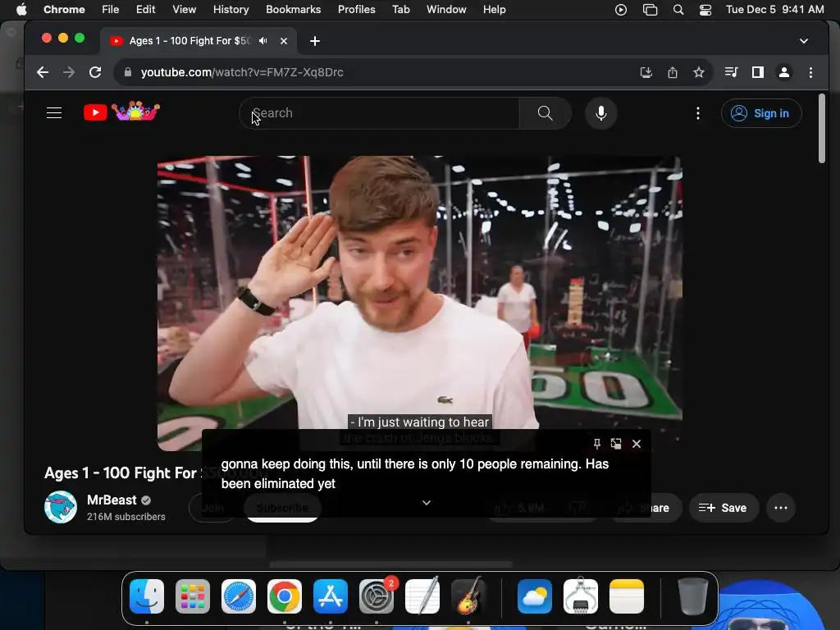
Task: Bookmark this tab with the star
Action: tap(699, 72)
